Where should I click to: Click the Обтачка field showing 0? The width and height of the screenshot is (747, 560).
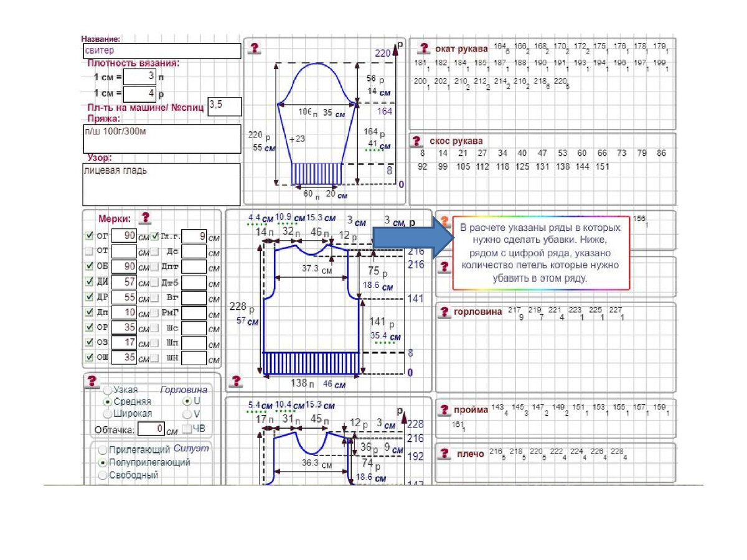(x=151, y=429)
